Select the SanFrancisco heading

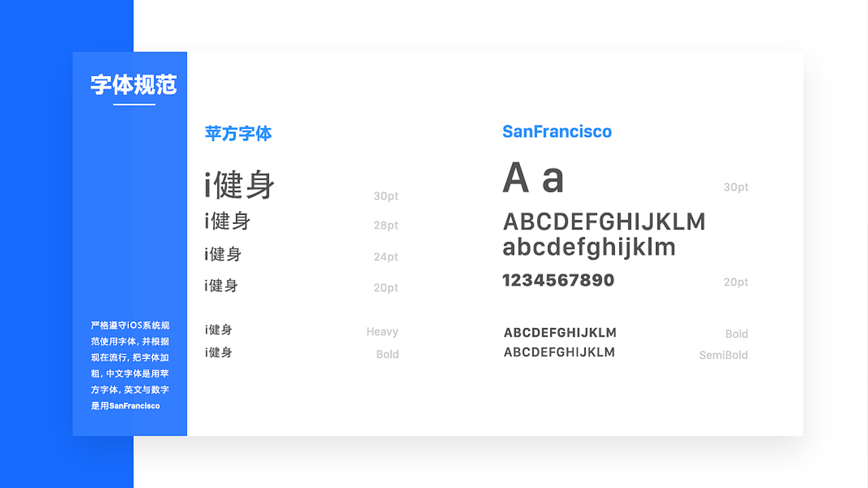(x=557, y=132)
